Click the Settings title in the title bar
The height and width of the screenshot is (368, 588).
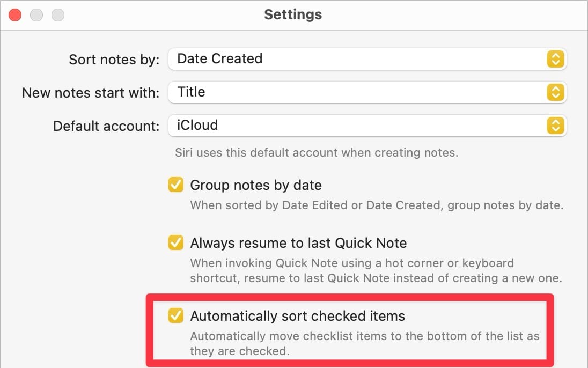tap(293, 14)
